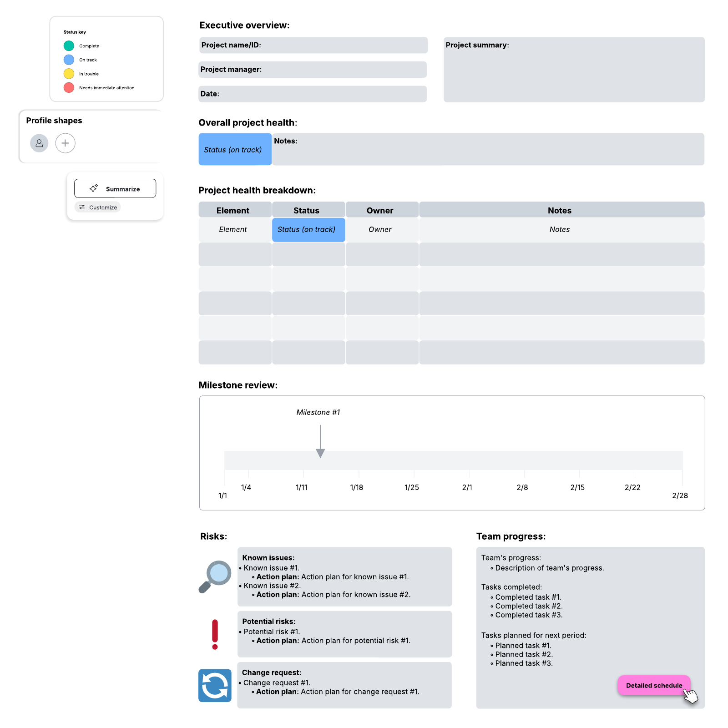728x728 pixels.
Task: Select the blue On track status circle
Action: (69, 60)
